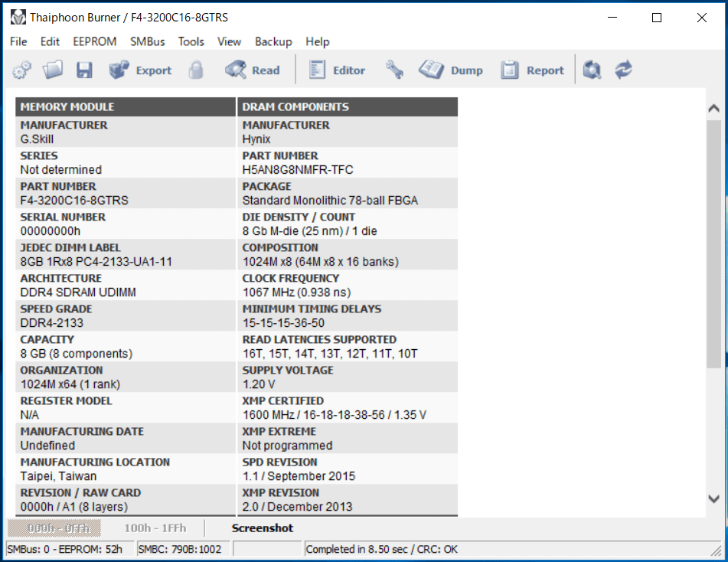Click read latencies 16T, 15T, 14T list
The height and width of the screenshot is (562, 728).
coord(330,354)
